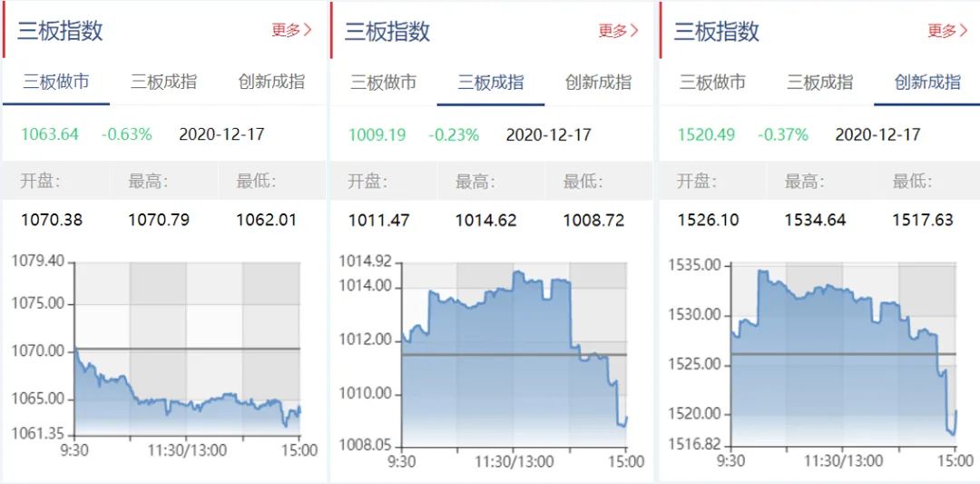Select the active 三板成指 tab above 1009.19
The height and width of the screenshot is (484, 980).
pyautogui.click(x=491, y=83)
